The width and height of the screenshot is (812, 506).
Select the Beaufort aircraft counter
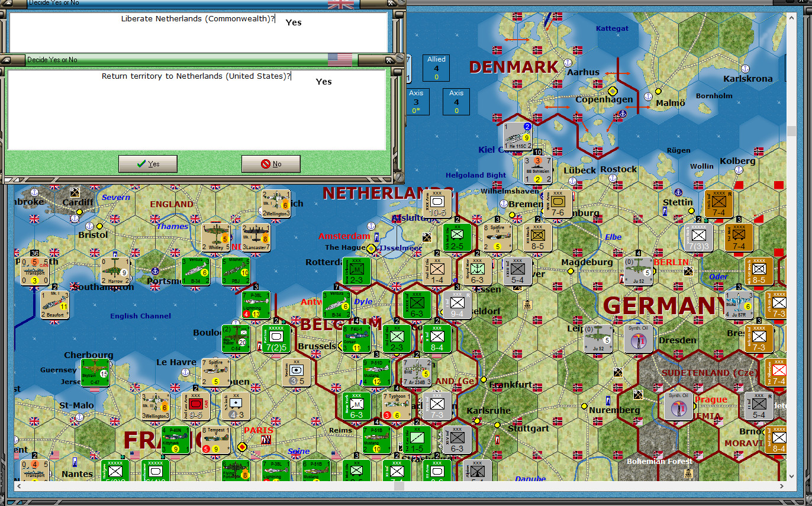[54, 305]
